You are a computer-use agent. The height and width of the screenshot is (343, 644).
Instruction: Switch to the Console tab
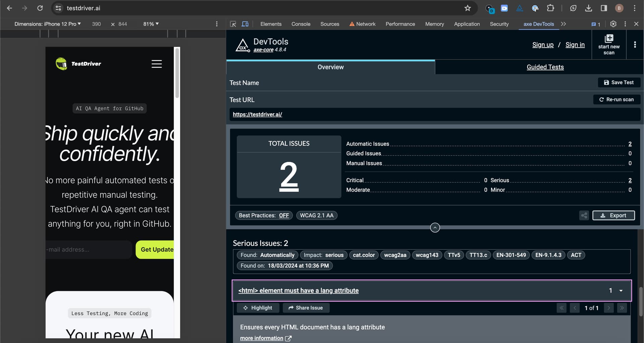[301, 24]
